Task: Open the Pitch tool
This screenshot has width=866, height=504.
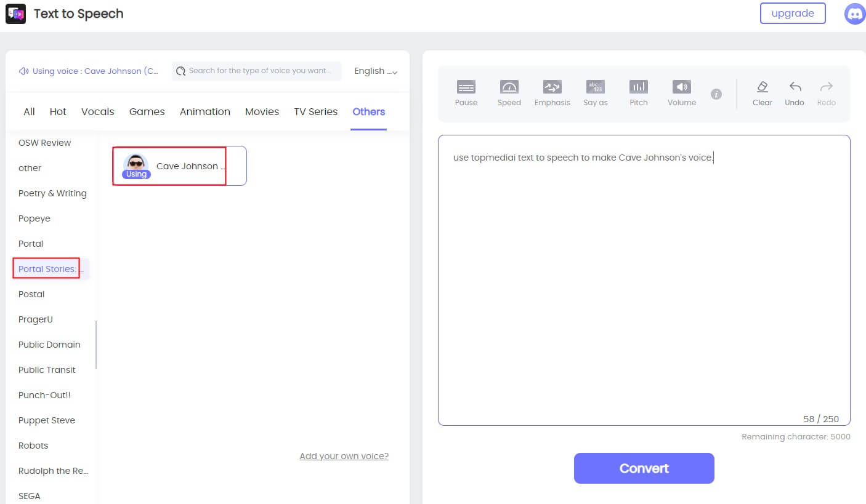Action: (x=639, y=94)
